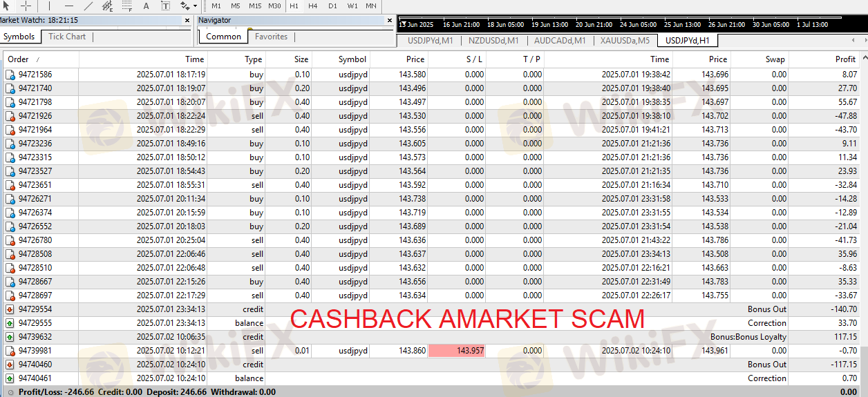
Task: Open the XAUUSDa,M5 chart tab
Action: pos(625,41)
